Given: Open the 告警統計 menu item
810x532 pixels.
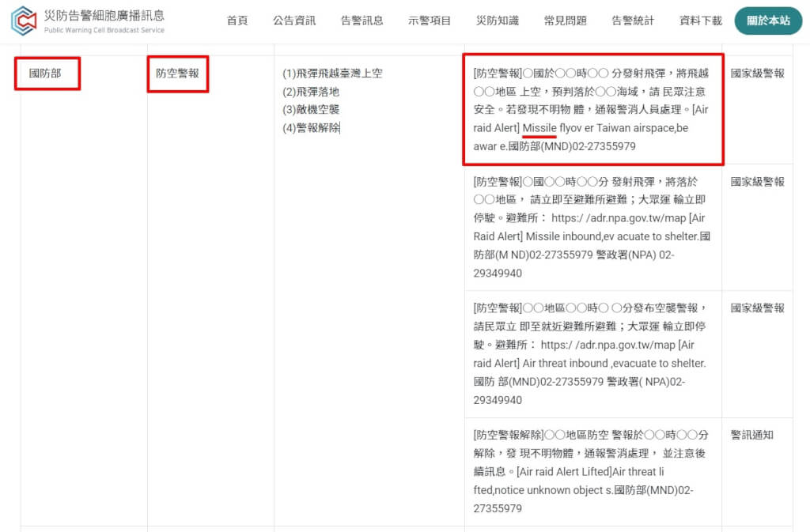Looking at the screenshot, I should point(633,21).
